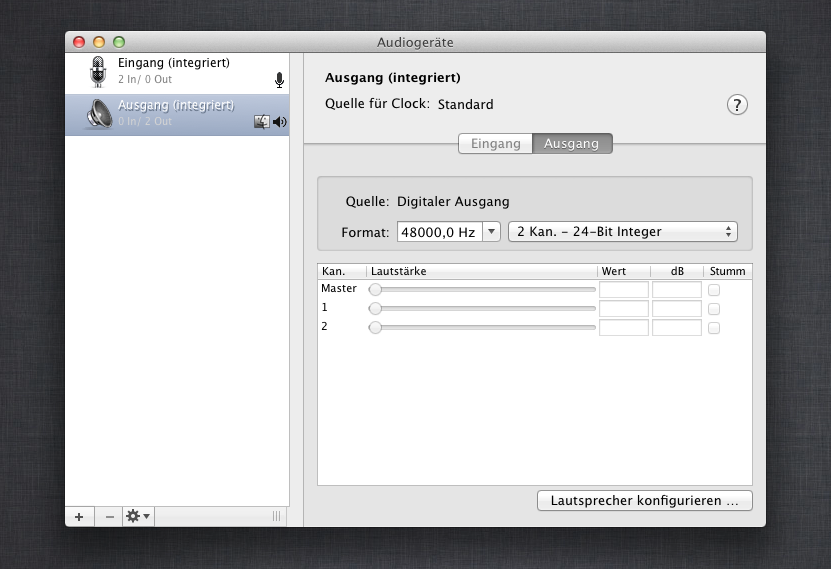
Task: Switch to the Ausgang tab
Action: click(x=571, y=144)
